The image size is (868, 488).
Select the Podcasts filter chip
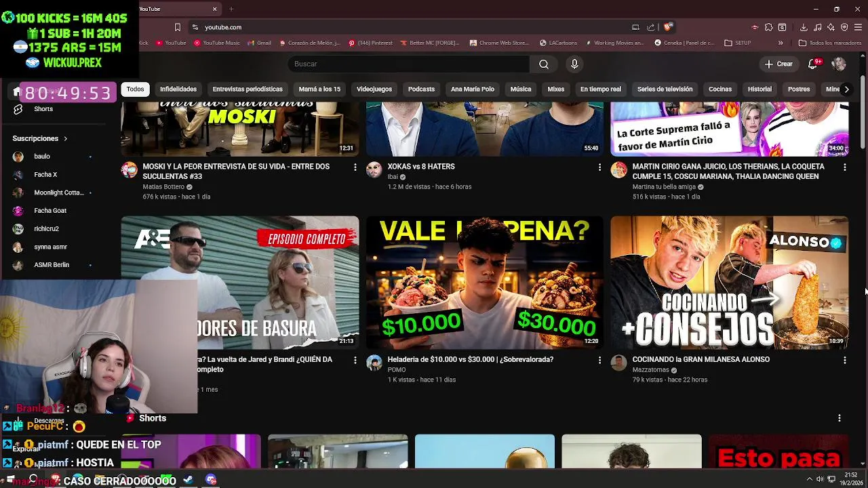coord(421,89)
